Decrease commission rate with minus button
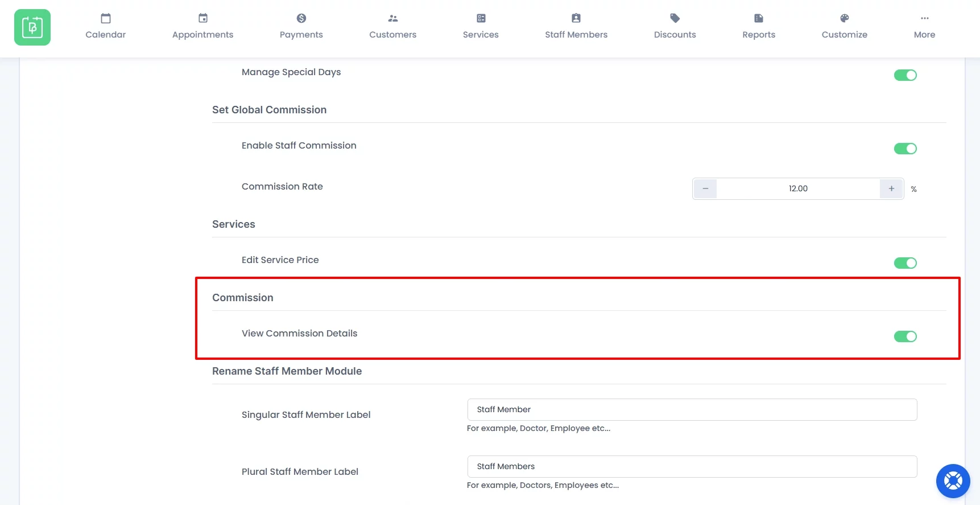980x505 pixels. coord(705,188)
